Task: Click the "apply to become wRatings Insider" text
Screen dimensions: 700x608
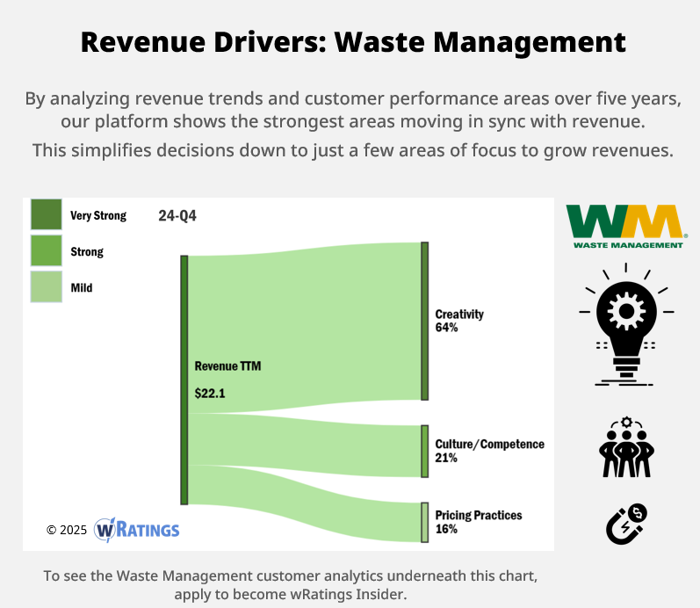Action: tap(290, 595)
